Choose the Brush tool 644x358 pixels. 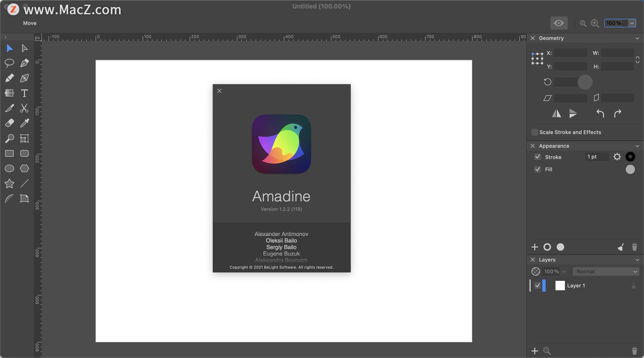pos(9,108)
